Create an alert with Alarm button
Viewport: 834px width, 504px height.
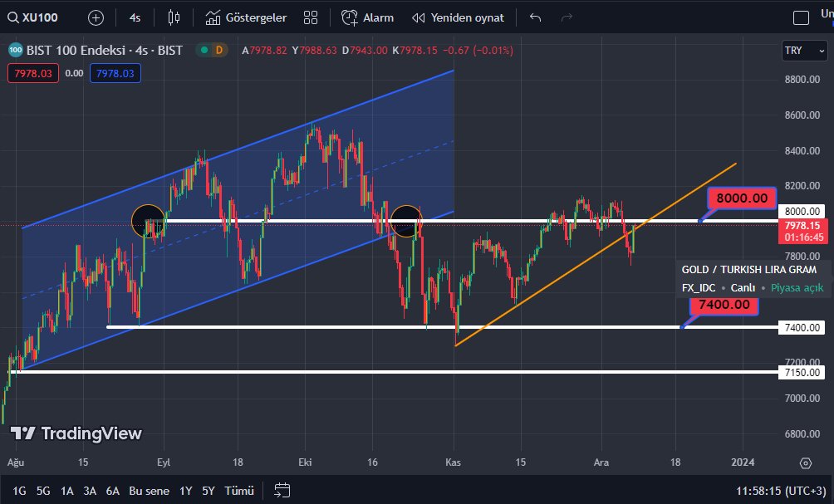tap(367, 17)
